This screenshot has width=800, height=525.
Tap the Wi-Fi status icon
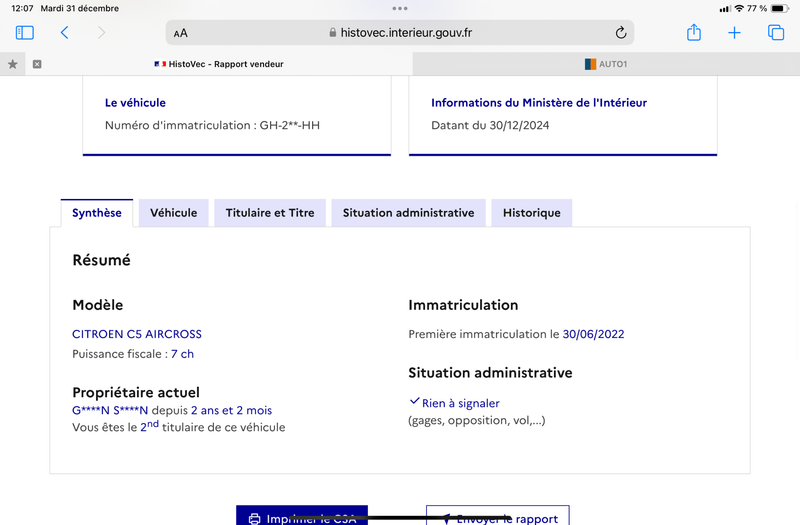point(739,8)
